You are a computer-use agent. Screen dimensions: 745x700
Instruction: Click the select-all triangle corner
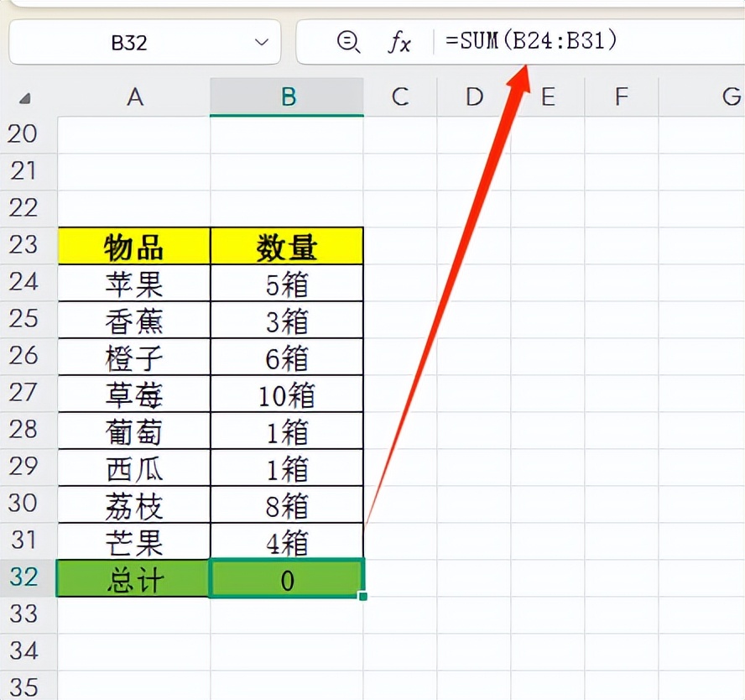coord(24,98)
